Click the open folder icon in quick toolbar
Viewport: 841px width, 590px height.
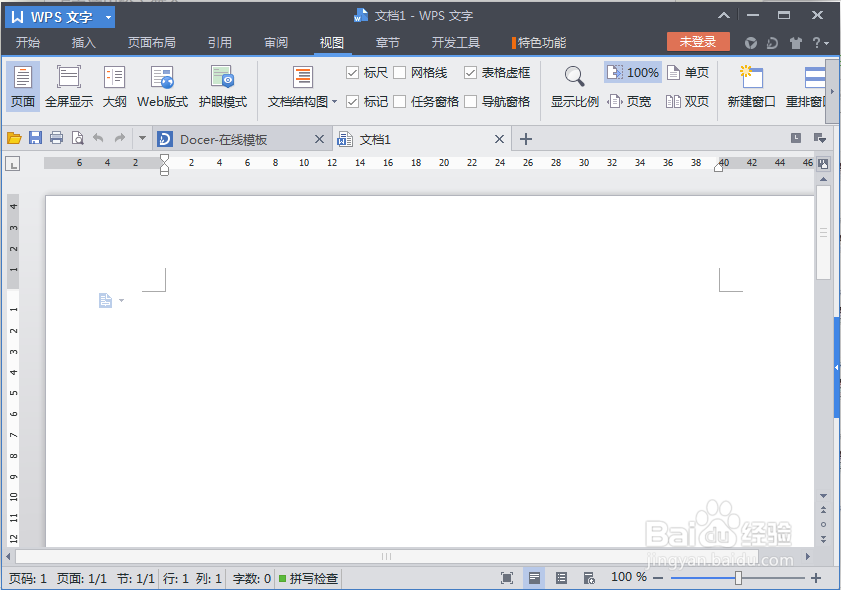pos(14,138)
